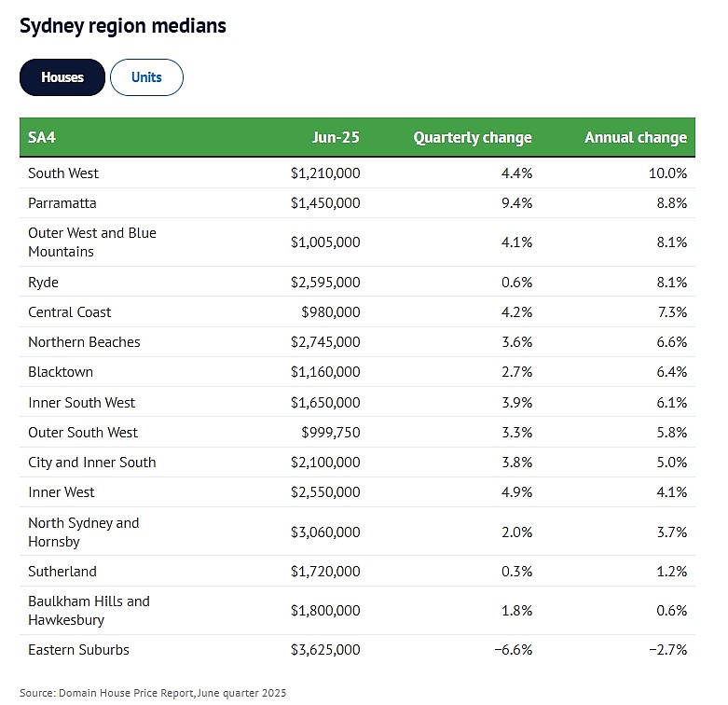Click Outer South West price $999,750
This screenshot has width=728, height=705.
coord(331,433)
